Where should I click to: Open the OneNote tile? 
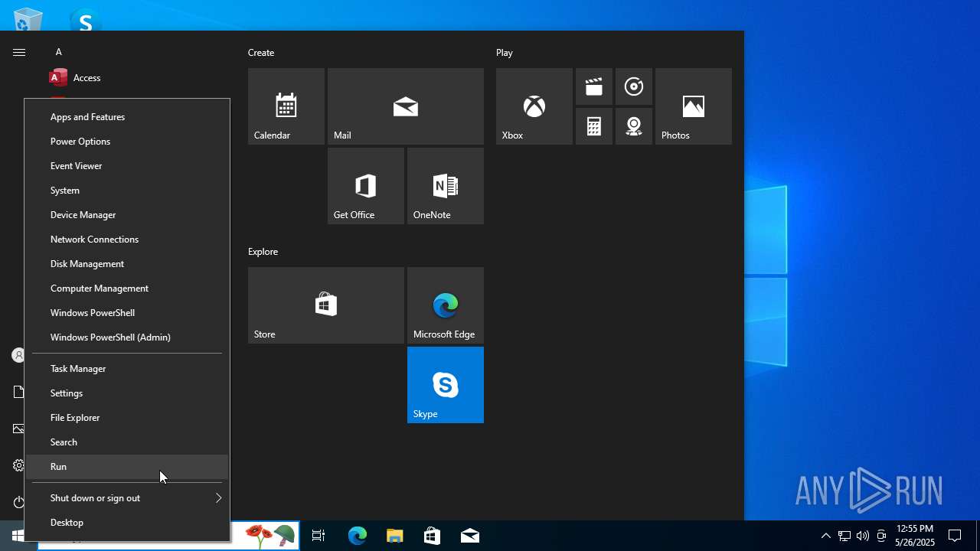[446, 186]
